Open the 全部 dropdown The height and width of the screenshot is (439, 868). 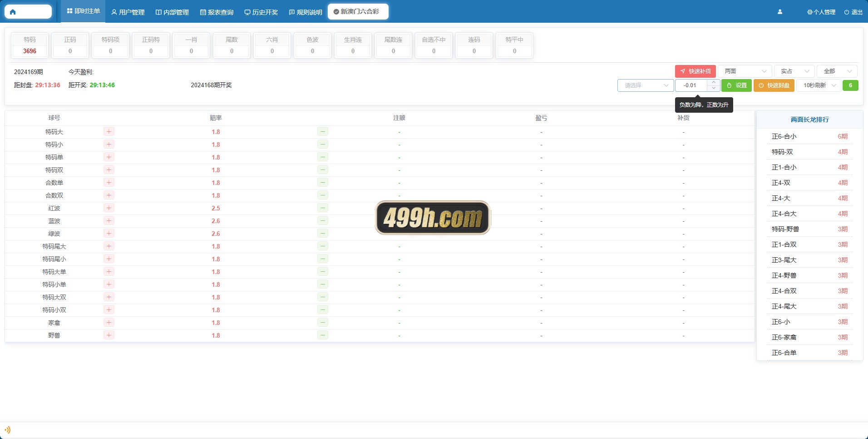(837, 71)
